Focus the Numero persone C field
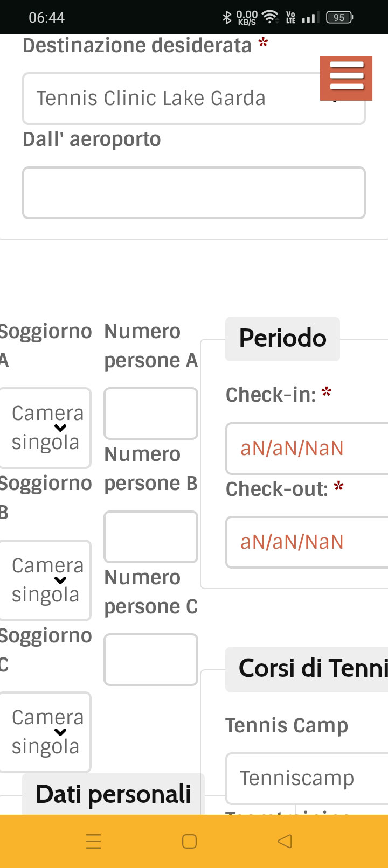 click(x=150, y=660)
